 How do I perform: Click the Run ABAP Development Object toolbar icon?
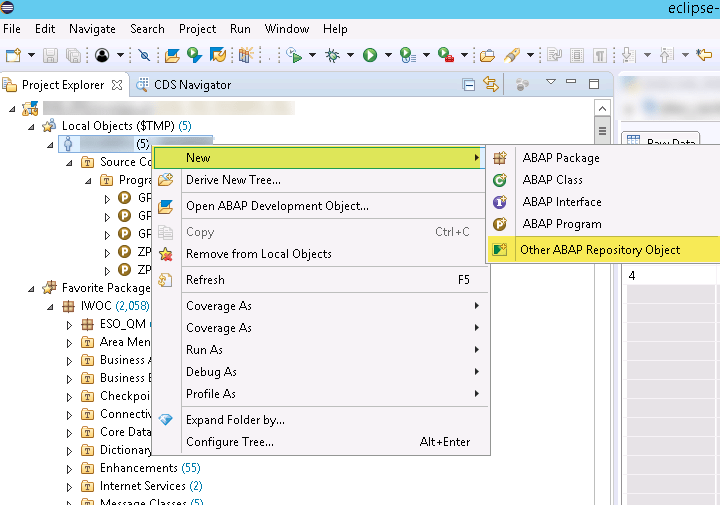194,56
